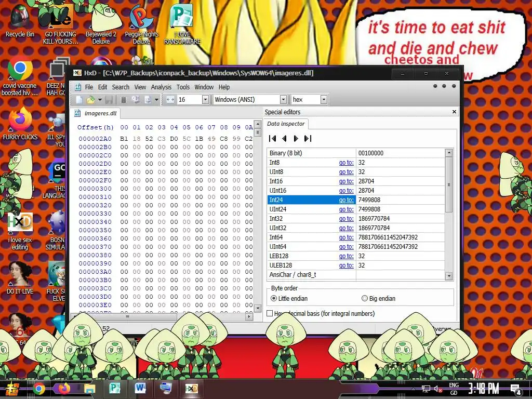This screenshot has width=532, height=399.
Task: Switch to the imageres.dll file tab
Action: (x=96, y=113)
